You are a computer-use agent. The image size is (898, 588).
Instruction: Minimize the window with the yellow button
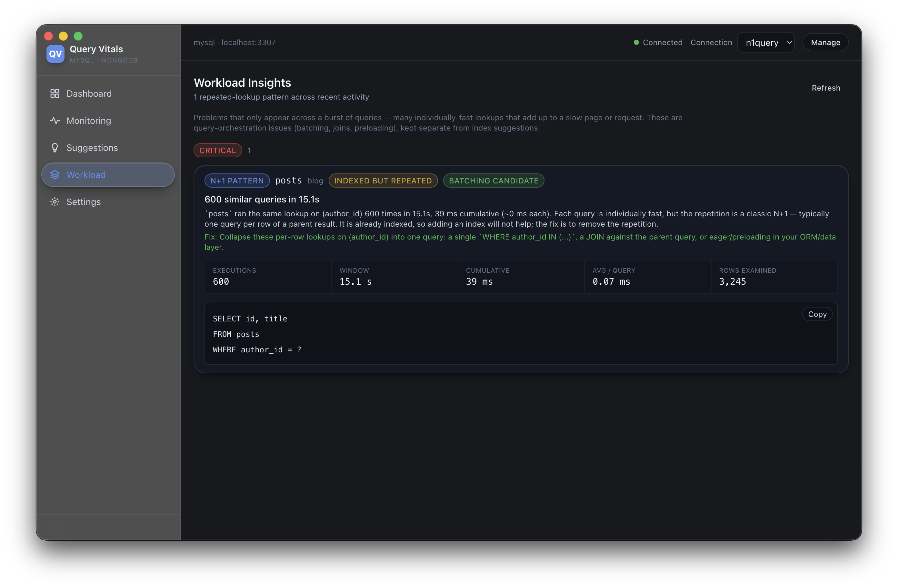click(x=63, y=36)
